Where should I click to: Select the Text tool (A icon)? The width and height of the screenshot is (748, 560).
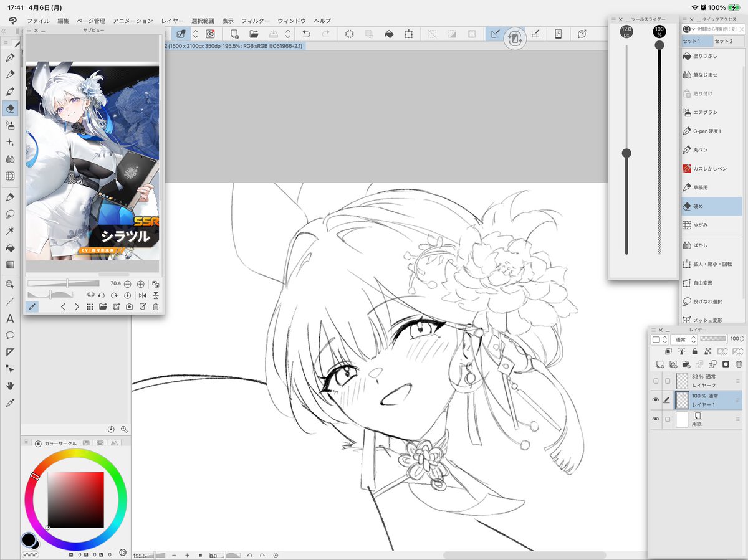10,318
